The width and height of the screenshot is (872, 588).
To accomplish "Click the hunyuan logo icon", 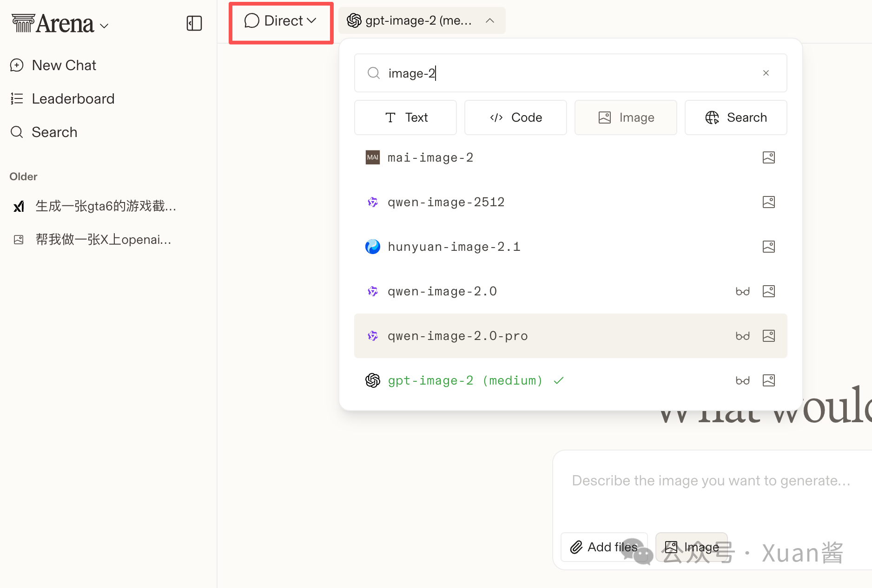I will pyautogui.click(x=373, y=247).
